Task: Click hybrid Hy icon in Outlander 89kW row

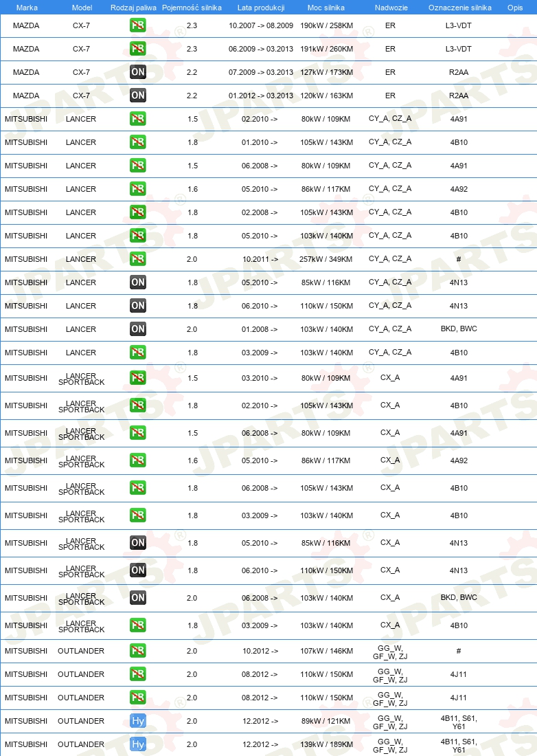Action: pyautogui.click(x=138, y=721)
